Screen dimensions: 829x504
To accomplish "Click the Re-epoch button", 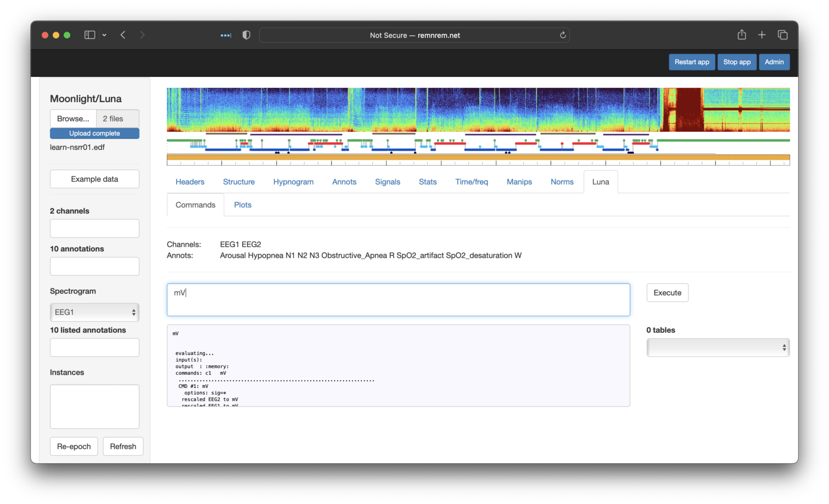I will click(x=74, y=446).
